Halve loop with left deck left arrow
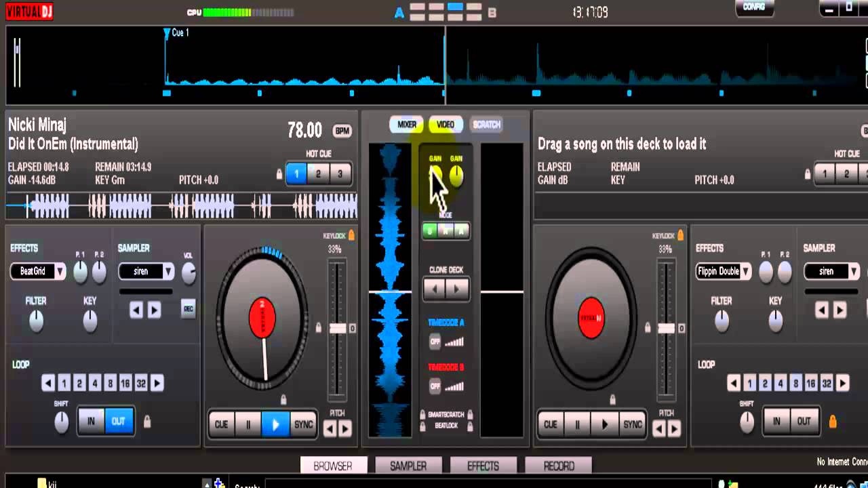868x488 pixels. [48, 384]
